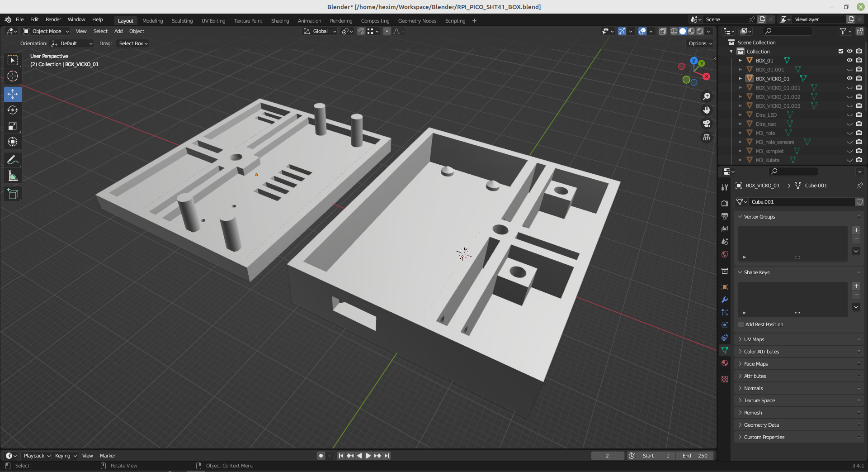Toggle Collection exclude checkbox

click(x=841, y=51)
